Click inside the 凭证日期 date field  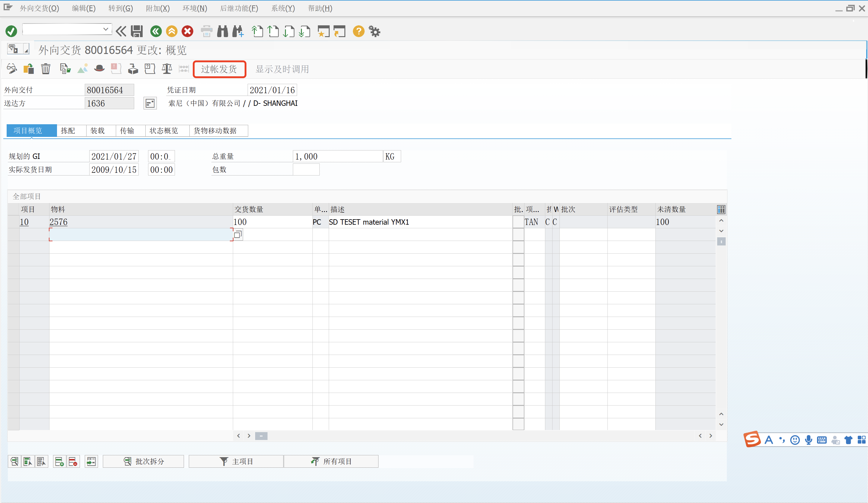pos(272,90)
